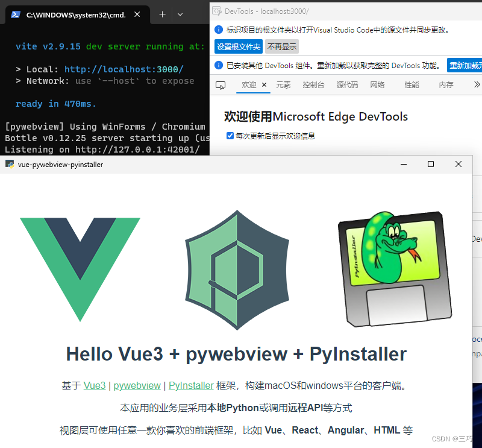This screenshot has width=482, height=448.
Task: Open terminal profile dropdown arrow
Action: pos(180,14)
